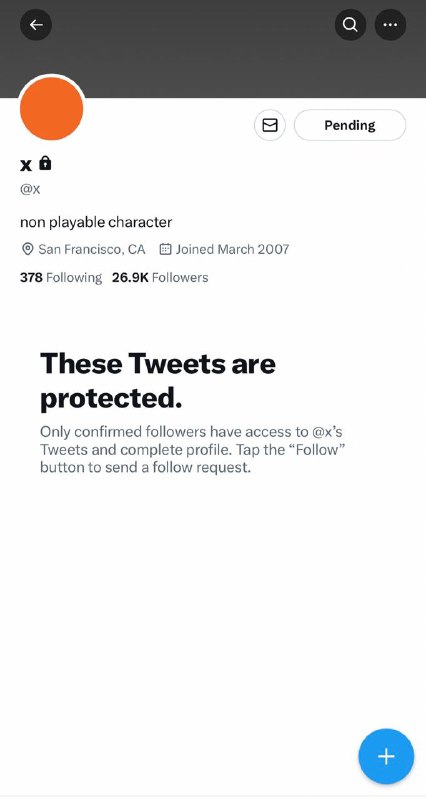Open search with the magnifier icon
The image size is (426, 800).
point(350,24)
